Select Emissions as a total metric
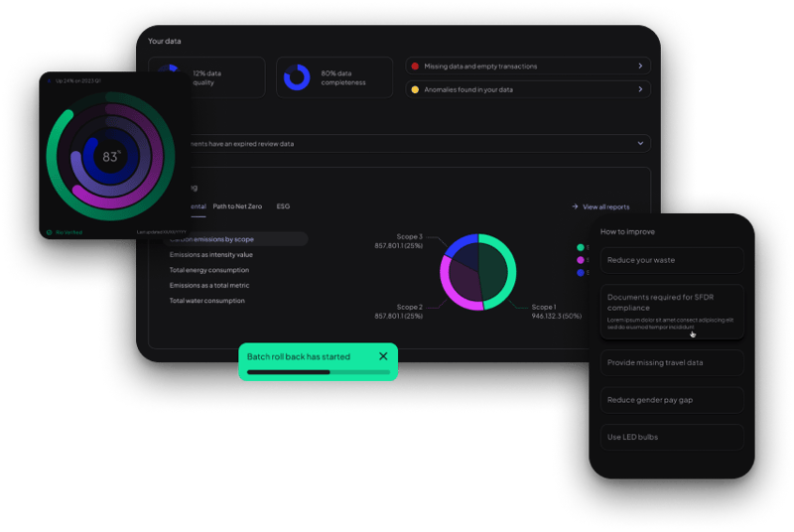The height and width of the screenshot is (532, 794). click(x=209, y=285)
